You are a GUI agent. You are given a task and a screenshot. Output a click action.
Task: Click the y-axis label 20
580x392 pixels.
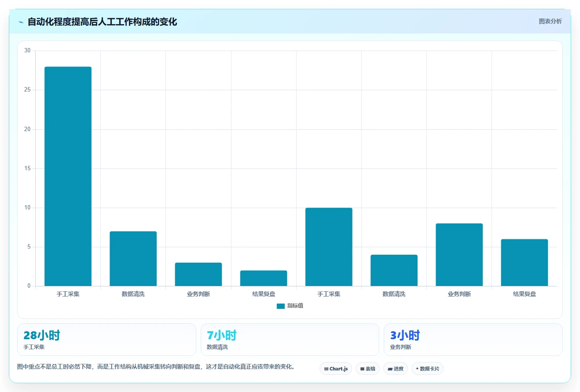(27, 129)
